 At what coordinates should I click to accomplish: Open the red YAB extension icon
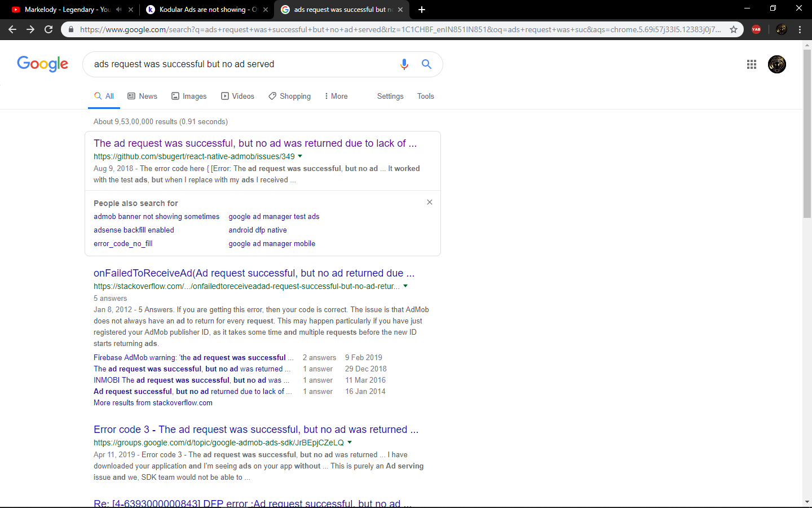click(x=756, y=29)
